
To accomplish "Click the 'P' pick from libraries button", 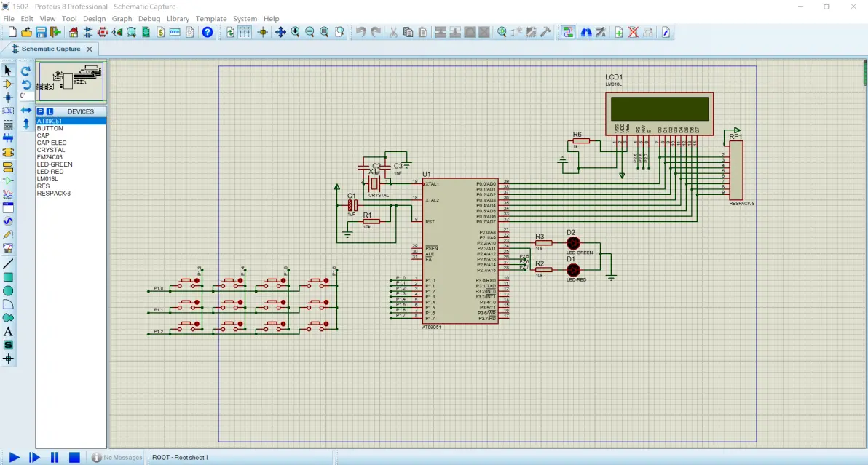I will pyautogui.click(x=40, y=111).
